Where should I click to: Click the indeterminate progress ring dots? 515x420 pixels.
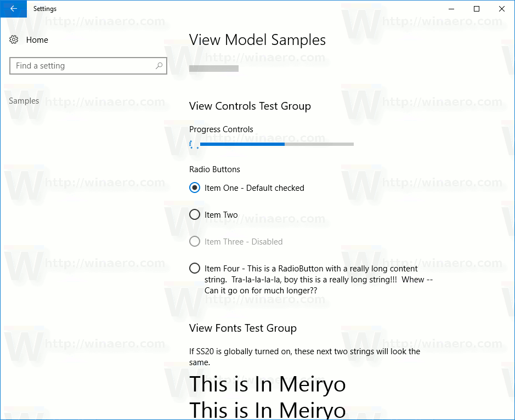[x=194, y=144]
